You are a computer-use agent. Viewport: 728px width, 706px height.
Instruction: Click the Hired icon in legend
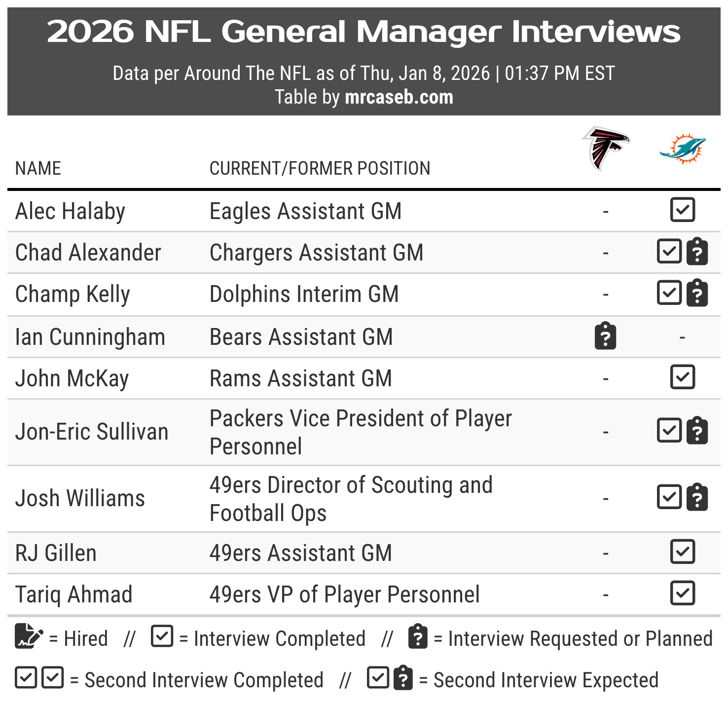pyautogui.click(x=29, y=636)
